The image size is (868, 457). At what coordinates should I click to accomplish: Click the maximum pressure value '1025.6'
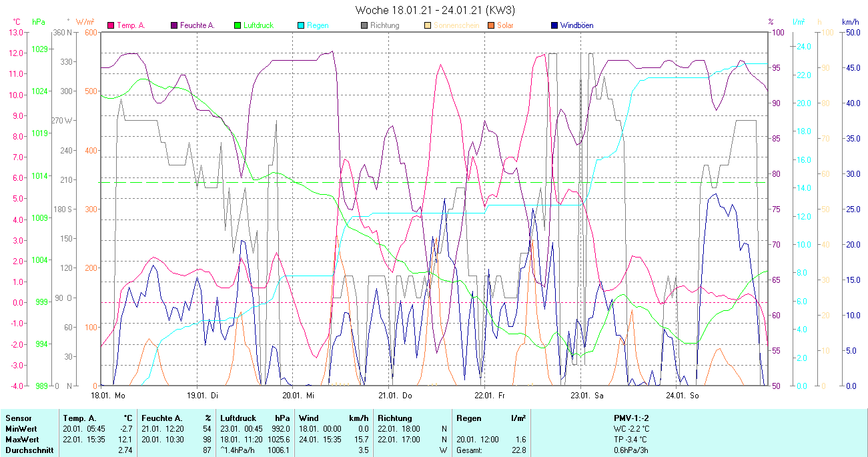[278, 440]
